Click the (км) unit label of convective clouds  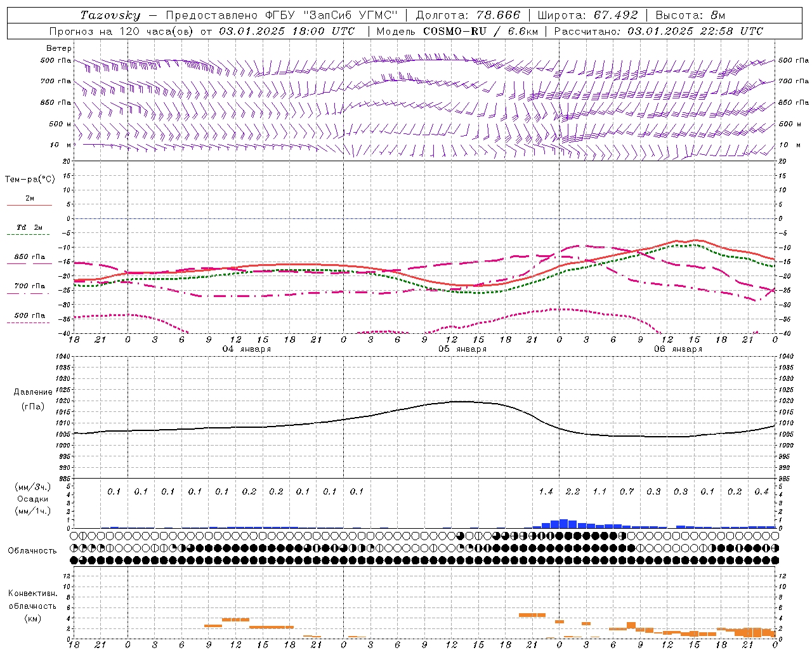(x=32, y=618)
